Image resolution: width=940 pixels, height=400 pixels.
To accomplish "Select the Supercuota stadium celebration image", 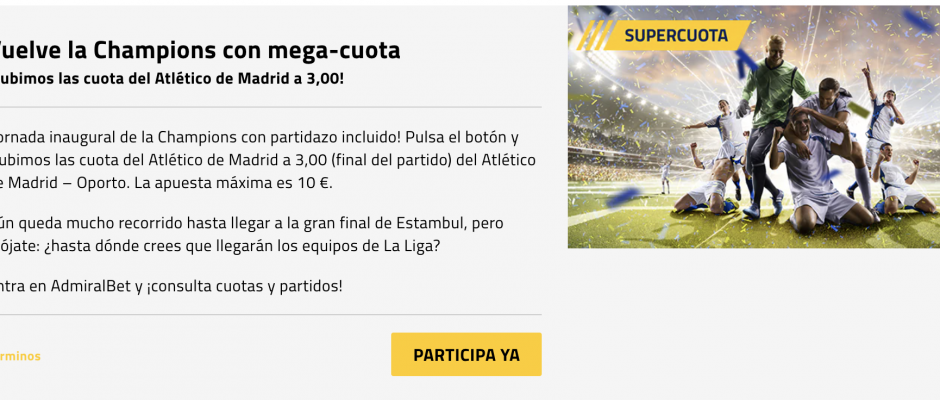I will (x=754, y=127).
